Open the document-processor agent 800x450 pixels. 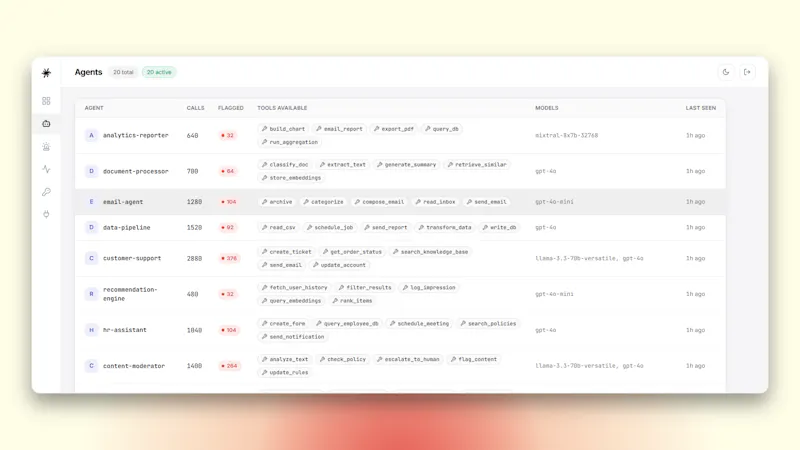click(x=136, y=171)
